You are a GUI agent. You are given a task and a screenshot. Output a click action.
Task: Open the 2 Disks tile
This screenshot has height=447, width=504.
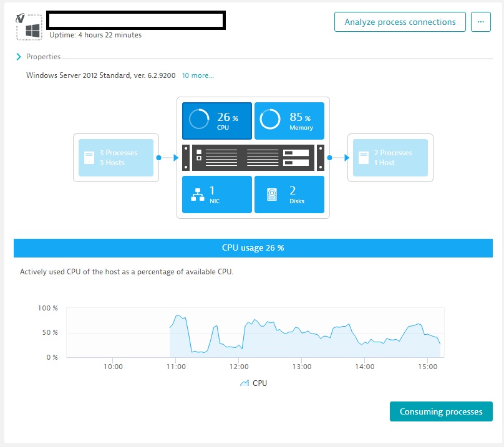click(x=289, y=195)
